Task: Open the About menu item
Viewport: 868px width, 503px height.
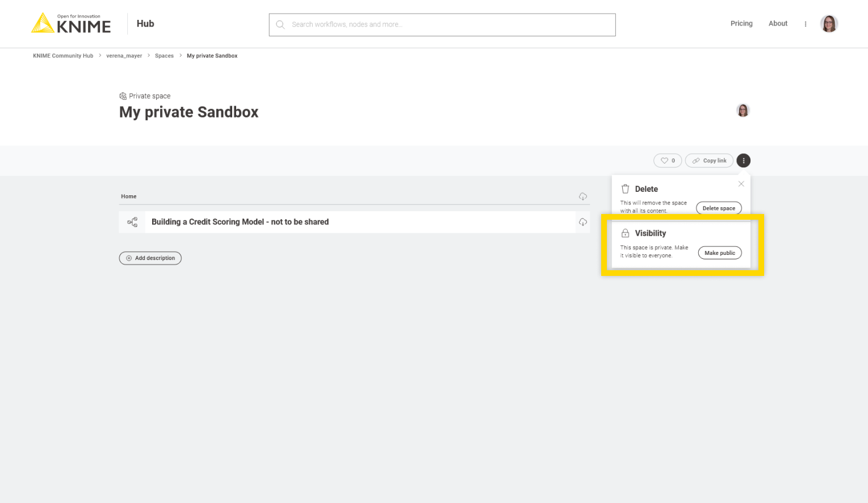Action: (777, 24)
